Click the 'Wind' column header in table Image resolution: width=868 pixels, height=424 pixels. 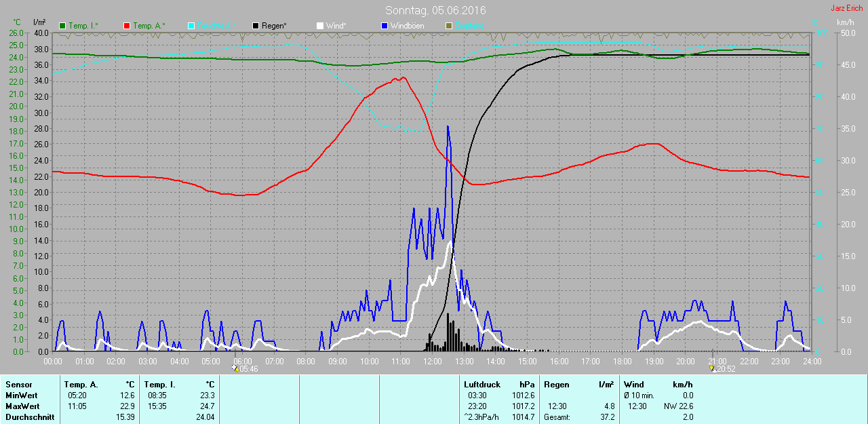pyautogui.click(x=634, y=385)
